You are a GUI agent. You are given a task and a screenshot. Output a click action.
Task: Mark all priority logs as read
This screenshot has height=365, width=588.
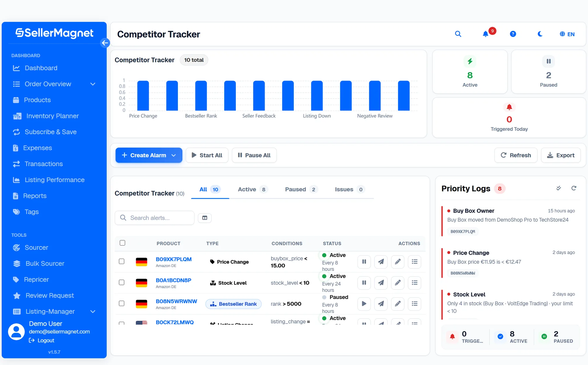coord(559,188)
